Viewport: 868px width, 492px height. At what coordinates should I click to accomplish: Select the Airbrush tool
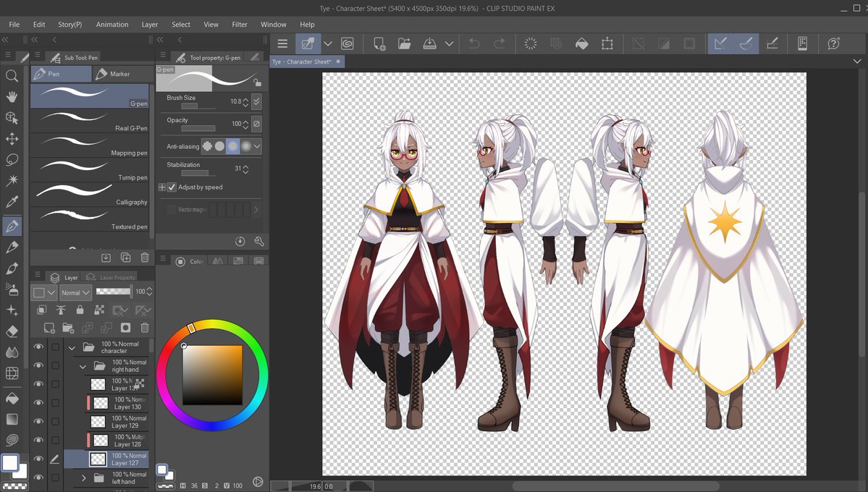point(12,289)
